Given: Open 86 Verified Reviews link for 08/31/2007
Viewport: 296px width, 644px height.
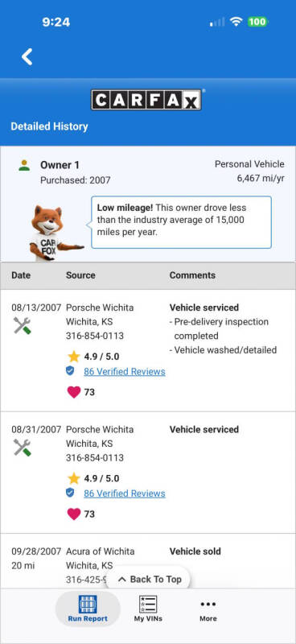Looking at the screenshot, I should click(x=125, y=493).
